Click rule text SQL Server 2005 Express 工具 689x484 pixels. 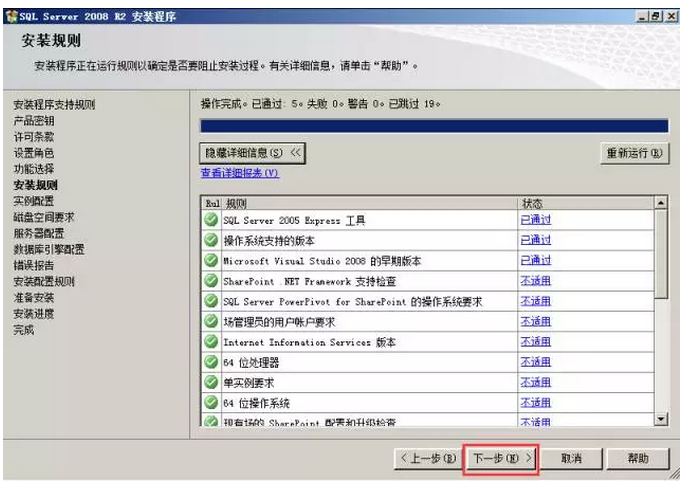294,220
